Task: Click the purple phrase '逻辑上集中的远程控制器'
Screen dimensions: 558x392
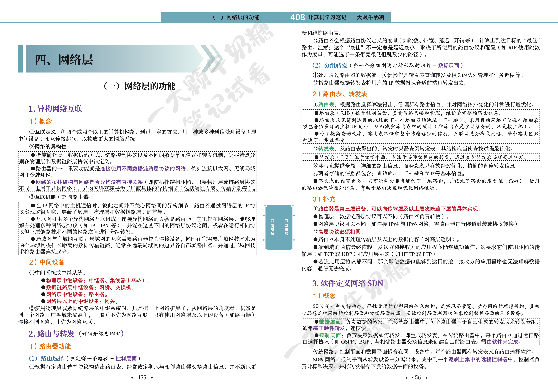Action: [x=478, y=359]
